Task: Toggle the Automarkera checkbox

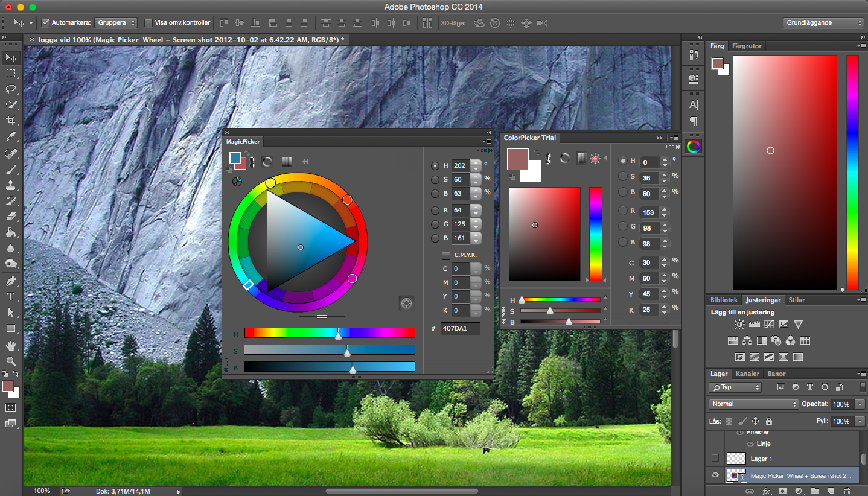Action: coord(45,23)
